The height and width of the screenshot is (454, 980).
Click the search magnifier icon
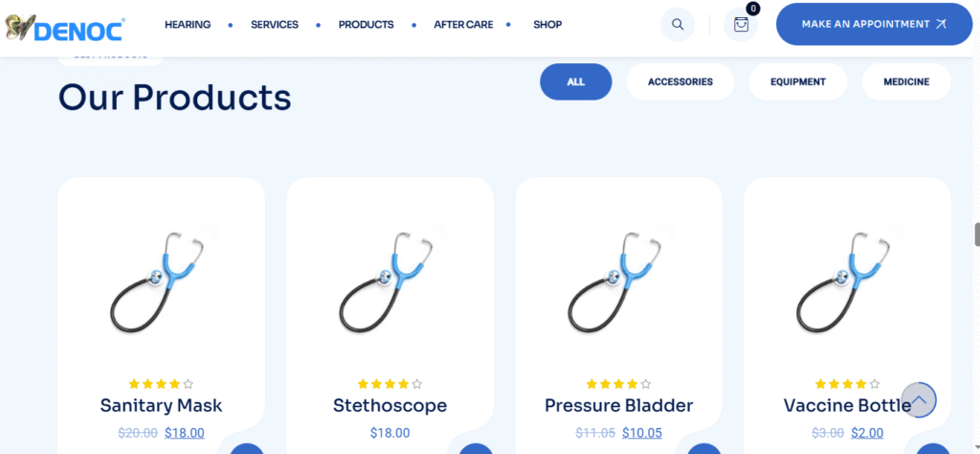pos(678,24)
